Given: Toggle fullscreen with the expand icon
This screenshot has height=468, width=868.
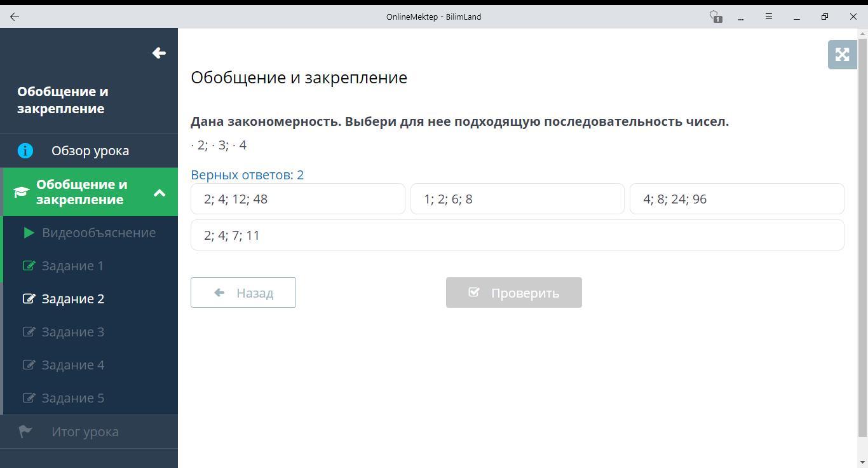Looking at the screenshot, I should coord(842,55).
